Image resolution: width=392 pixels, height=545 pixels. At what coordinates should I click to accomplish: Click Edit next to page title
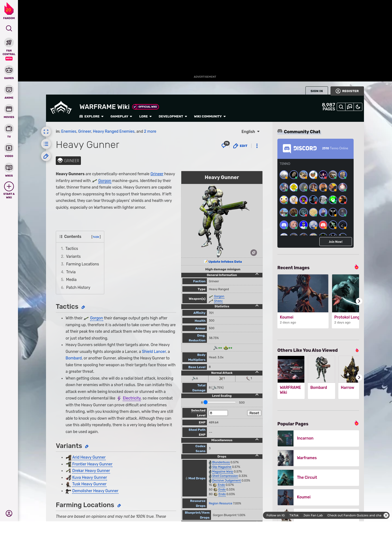(x=240, y=146)
